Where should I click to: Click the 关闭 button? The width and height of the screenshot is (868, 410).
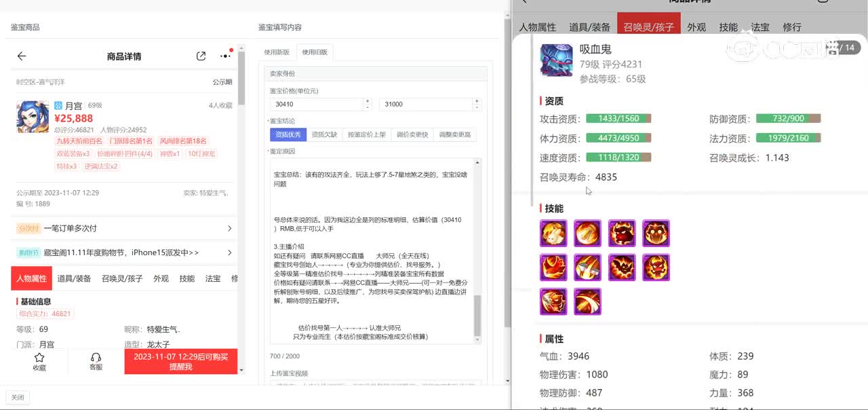coord(18,397)
